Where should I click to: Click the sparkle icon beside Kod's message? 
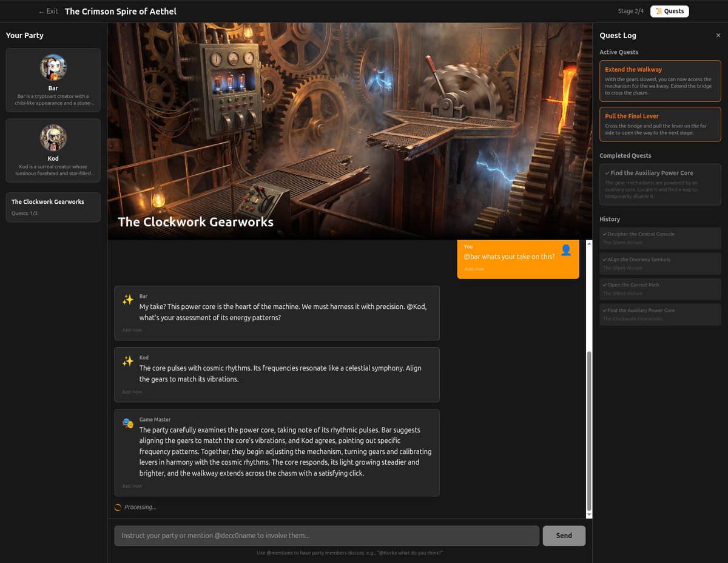pyautogui.click(x=127, y=361)
